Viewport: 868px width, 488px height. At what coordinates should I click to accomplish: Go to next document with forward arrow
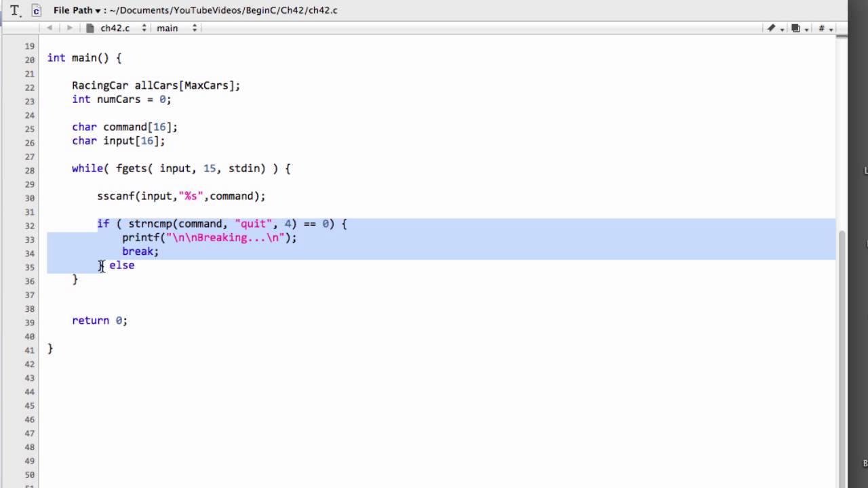pos(69,28)
